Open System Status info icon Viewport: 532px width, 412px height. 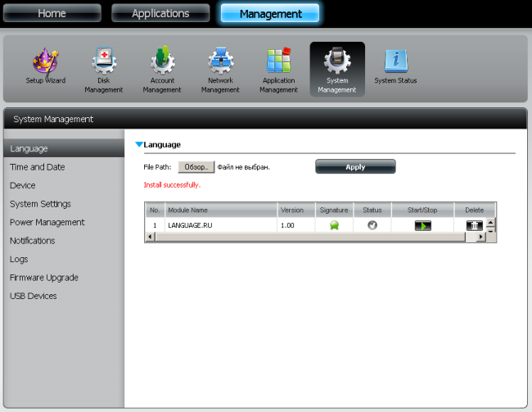pos(395,61)
